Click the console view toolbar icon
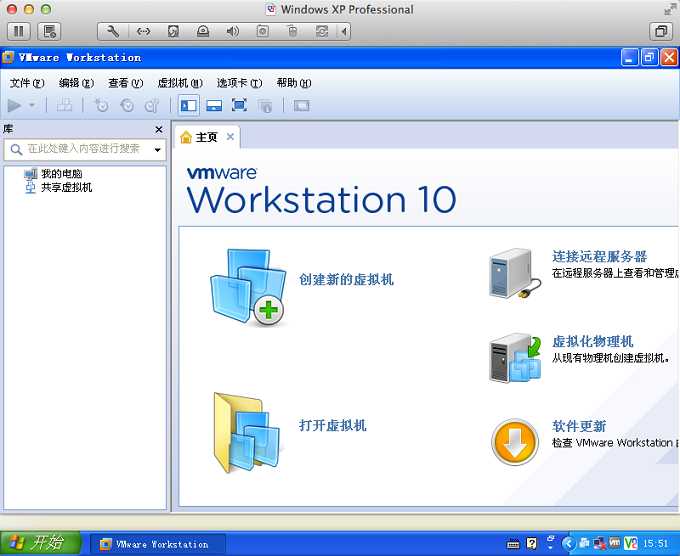680x556 pixels. point(301,105)
